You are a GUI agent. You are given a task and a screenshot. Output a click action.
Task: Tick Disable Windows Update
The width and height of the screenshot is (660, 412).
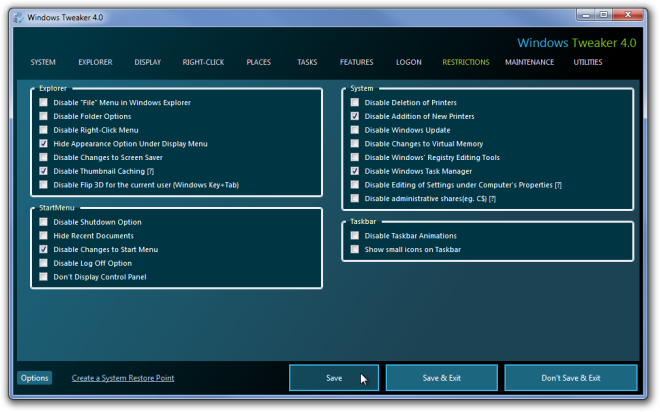tap(355, 130)
